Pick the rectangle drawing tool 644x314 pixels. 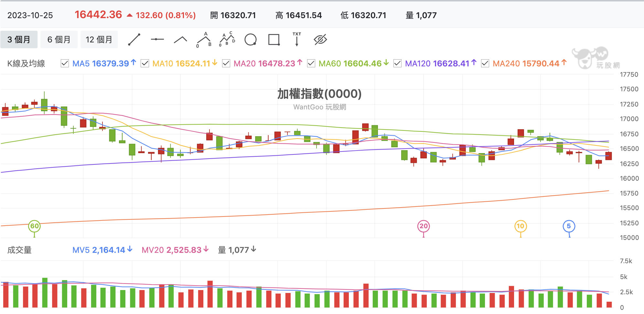(274, 39)
